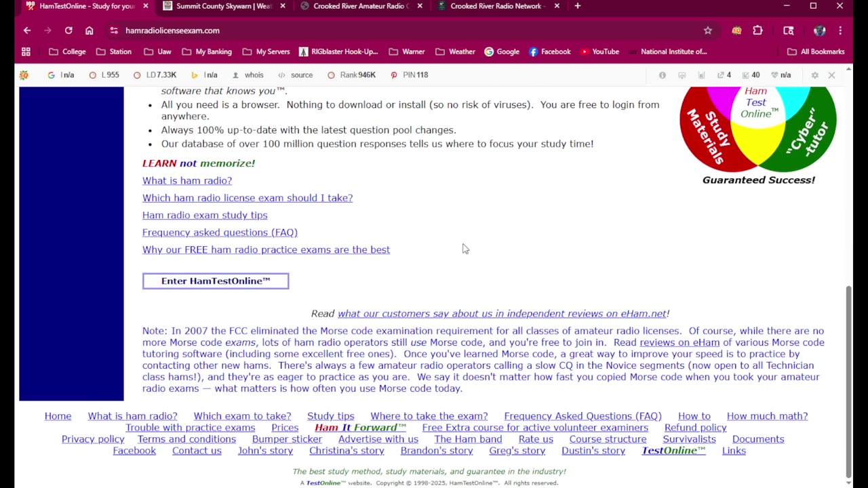Open the Pinterest PIN 118 parameter
This screenshot has height=488, width=868.
[x=409, y=75]
